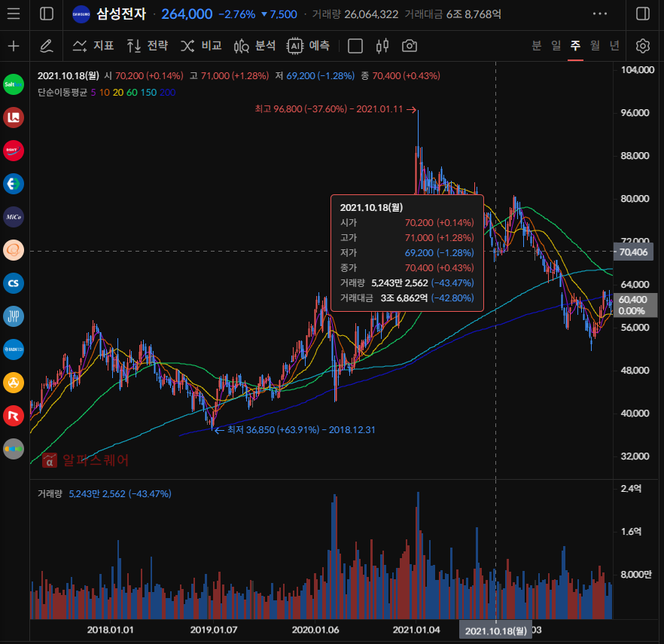Open the 분석 analysis tool
Viewport: 664px width, 644px height.
254,45
